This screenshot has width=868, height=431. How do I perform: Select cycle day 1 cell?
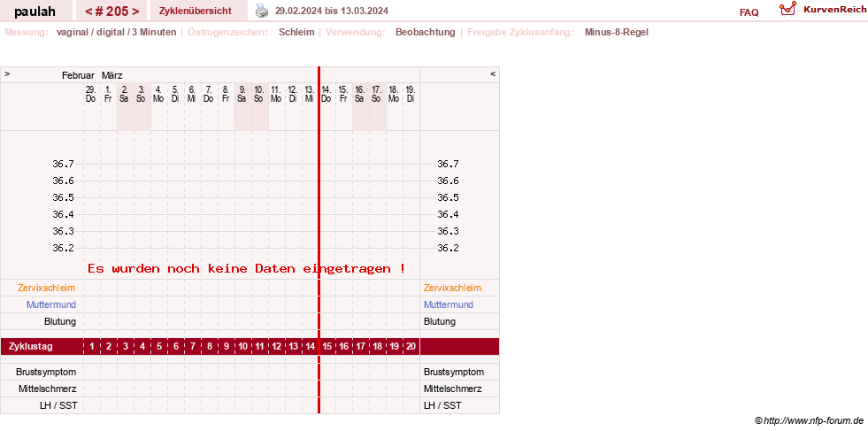(x=92, y=347)
